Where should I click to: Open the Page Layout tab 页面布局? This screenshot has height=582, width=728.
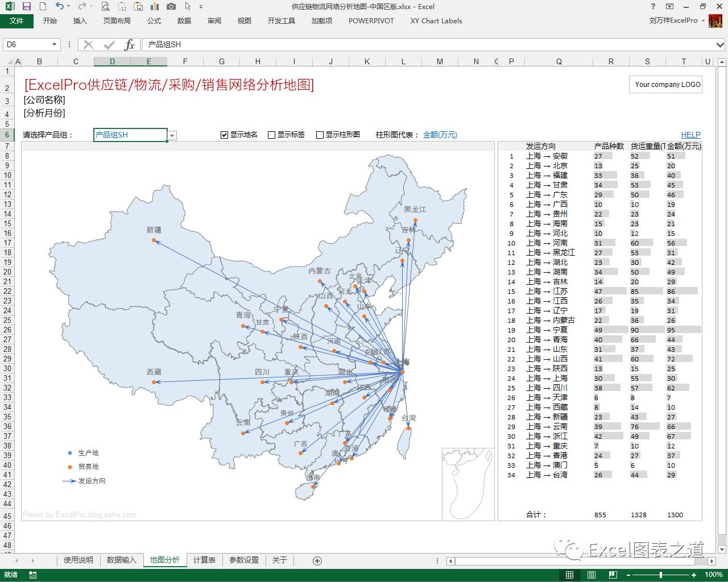pyautogui.click(x=117, y=20)
